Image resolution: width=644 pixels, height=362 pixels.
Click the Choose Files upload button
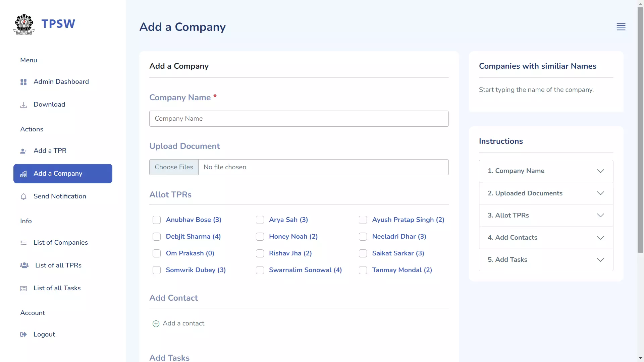[x=174, y=167]
